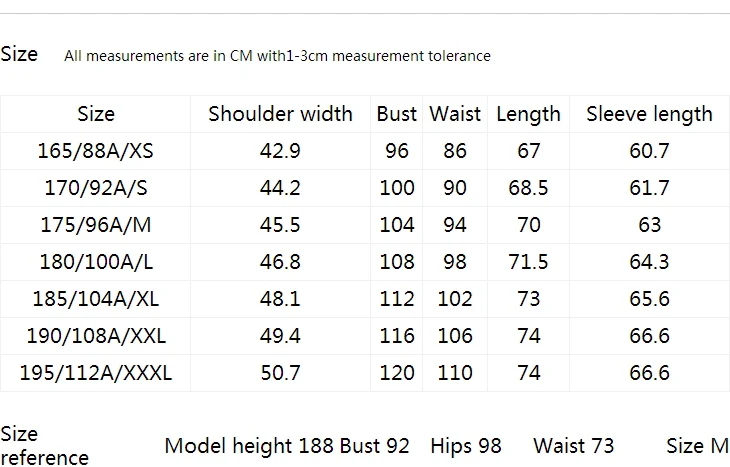Viewport: 730px width, 467px height.
Task: Click the Sleeve length column header
Action: pyautogui.click(x=649, y=114)
